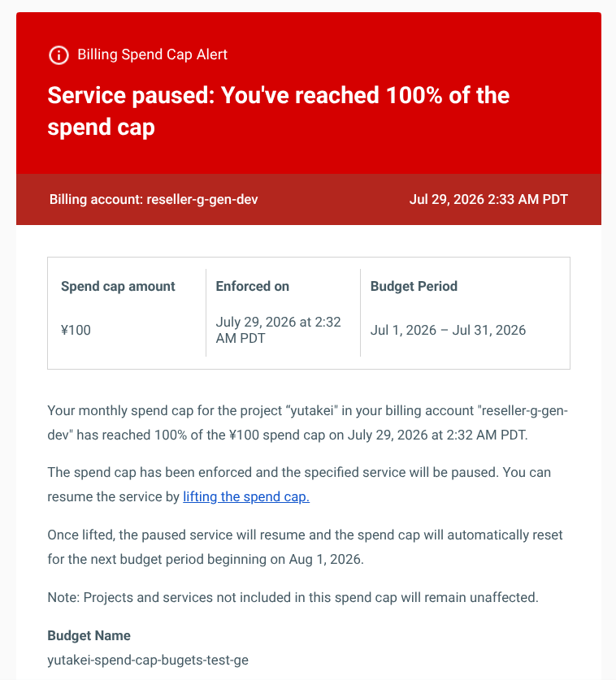
Task: Open the 'lifting the spend cap.' link
Action: (246, 496)
